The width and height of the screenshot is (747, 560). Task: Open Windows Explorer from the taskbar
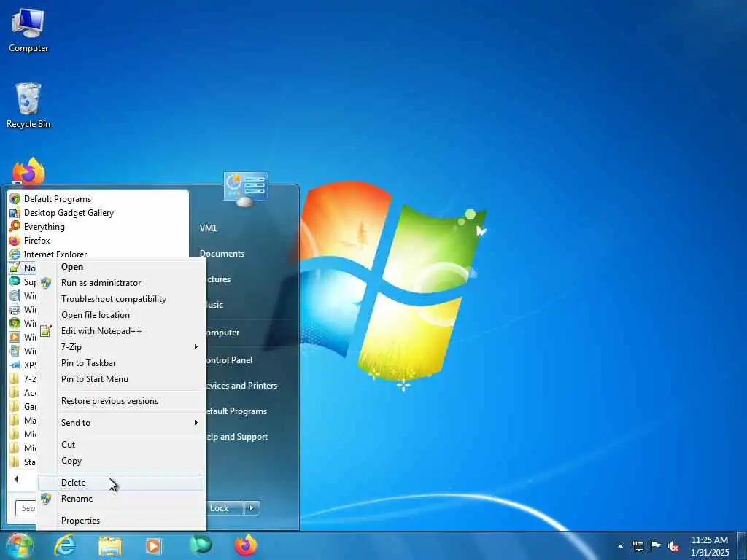[x=110, y=546]
